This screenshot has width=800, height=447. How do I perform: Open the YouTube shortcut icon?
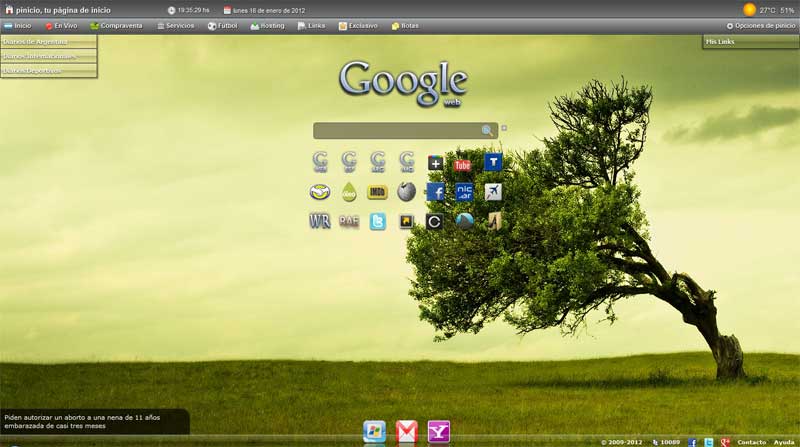(x=463, y=163)
